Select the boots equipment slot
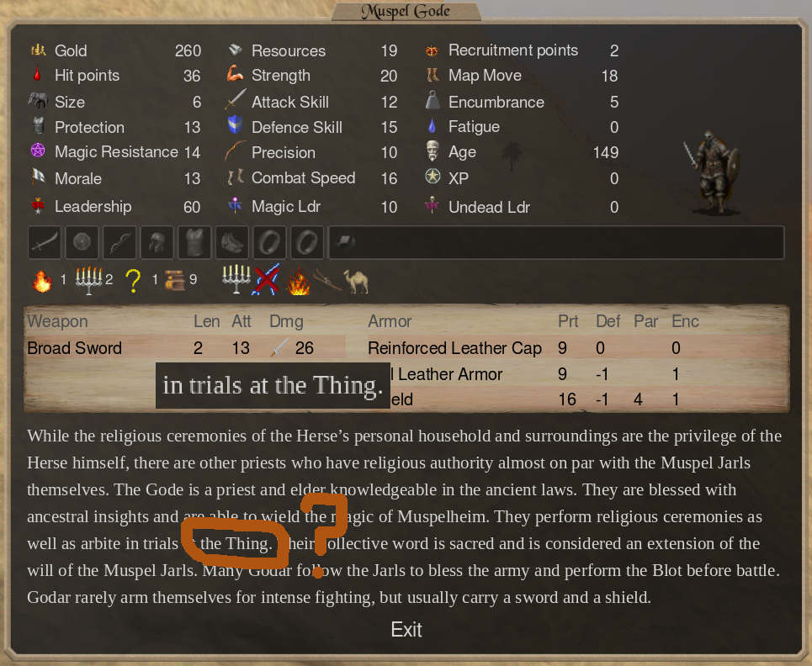This screenshot has height=666, width=812. tap(232, 242)
